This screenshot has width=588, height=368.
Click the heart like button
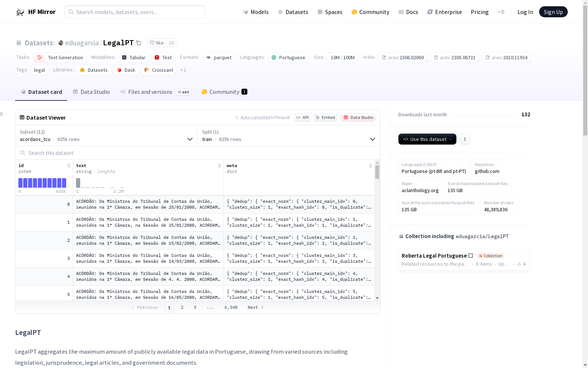pos(157,43)
